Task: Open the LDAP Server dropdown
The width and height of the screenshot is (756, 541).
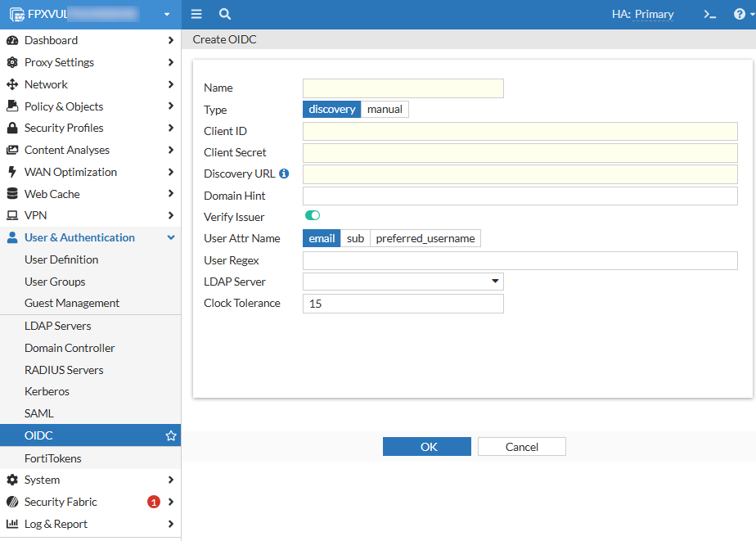Action: [x=403, y=282]
